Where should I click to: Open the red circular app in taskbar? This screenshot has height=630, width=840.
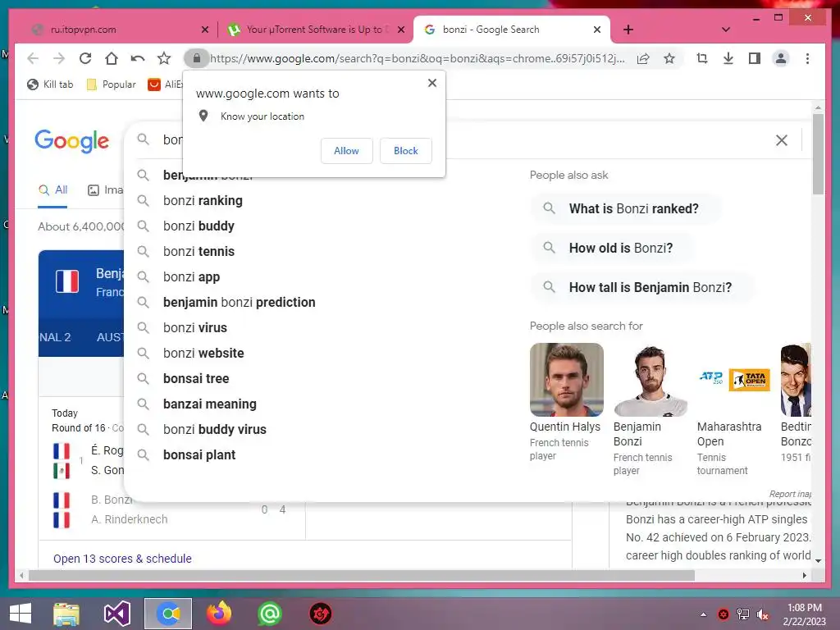[x=321, y=614]
